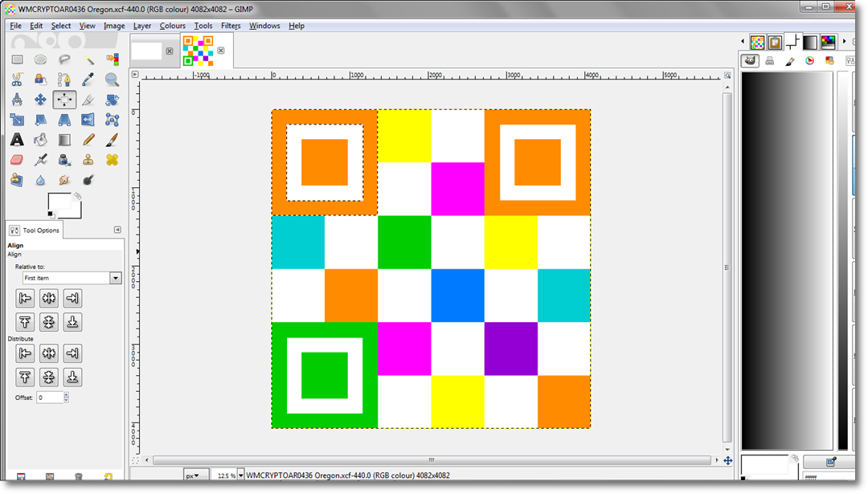Choose the Dodge/Burn tool
Screen dimensions: 868x494
(x=88, y=180)
